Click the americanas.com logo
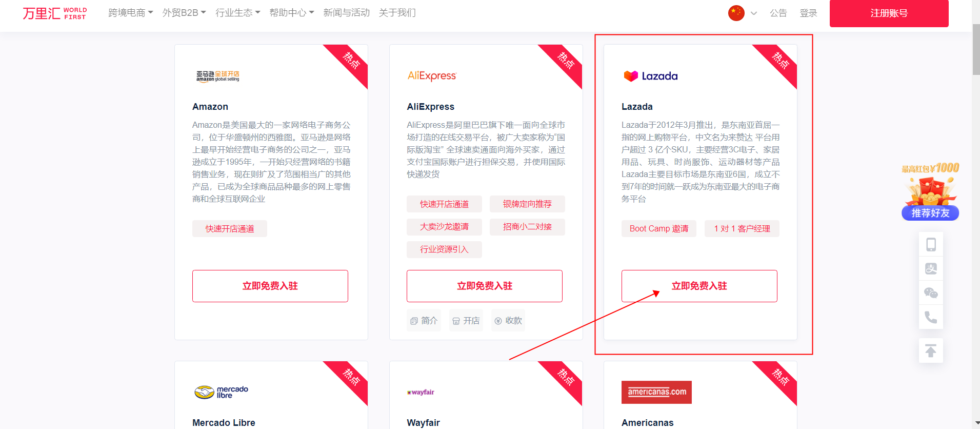Screen dimensions: 980x429 [x=656, y=392]
